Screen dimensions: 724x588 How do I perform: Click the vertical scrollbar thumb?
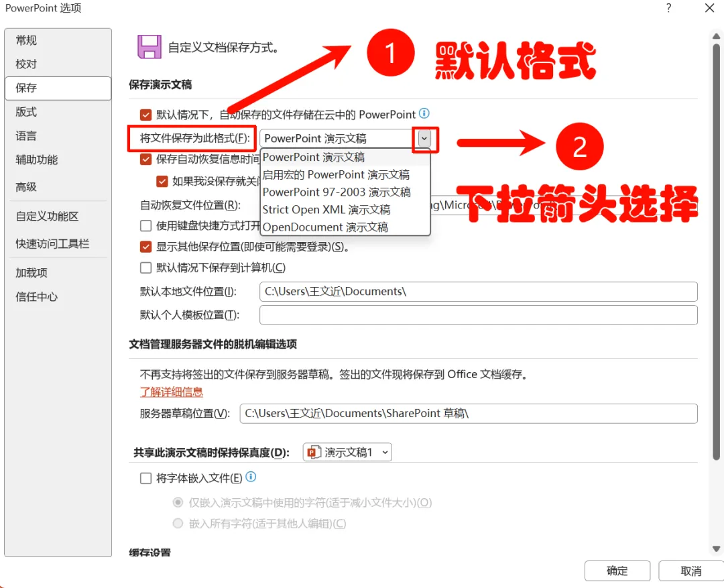coord(716,251)
